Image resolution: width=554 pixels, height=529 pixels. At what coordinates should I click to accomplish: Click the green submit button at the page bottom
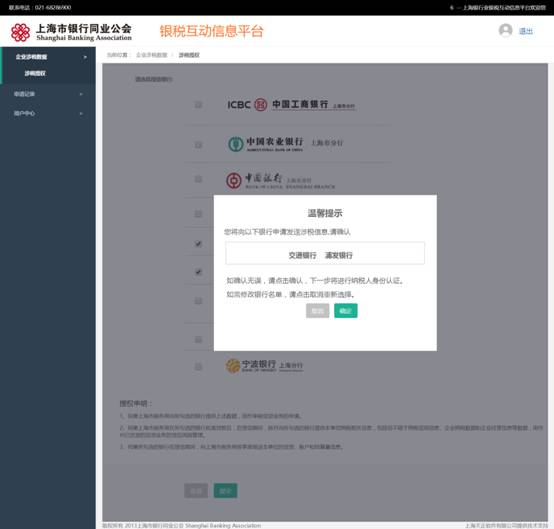pos(225,490)
